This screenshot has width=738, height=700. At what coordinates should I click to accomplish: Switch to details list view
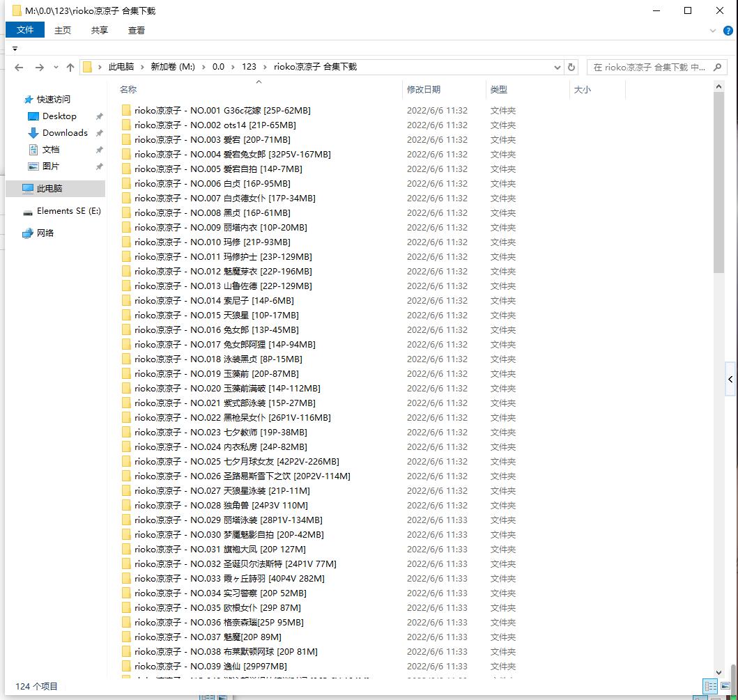pos(710,686)
